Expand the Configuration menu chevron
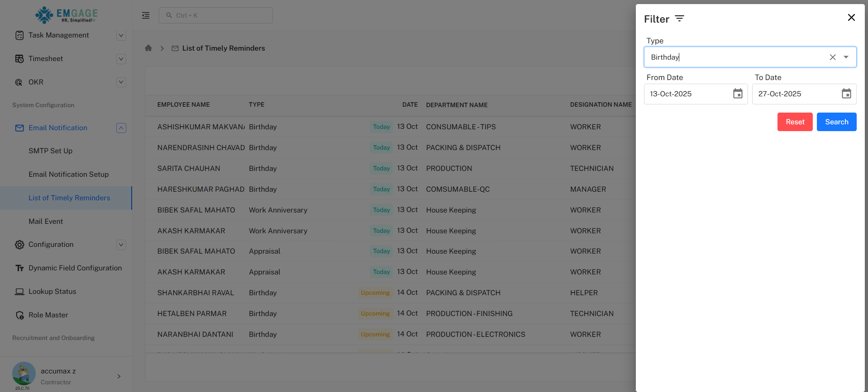868x392 pixels. coord(121,245)
